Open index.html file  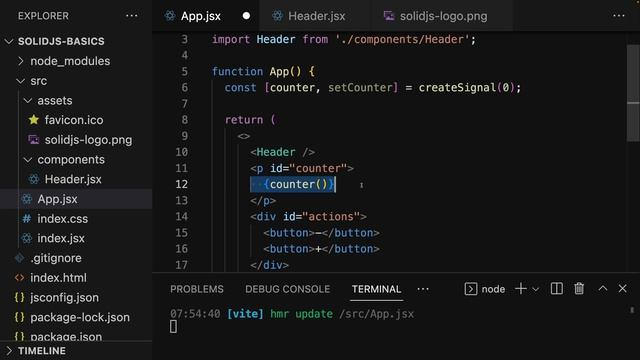click(58, 278)
